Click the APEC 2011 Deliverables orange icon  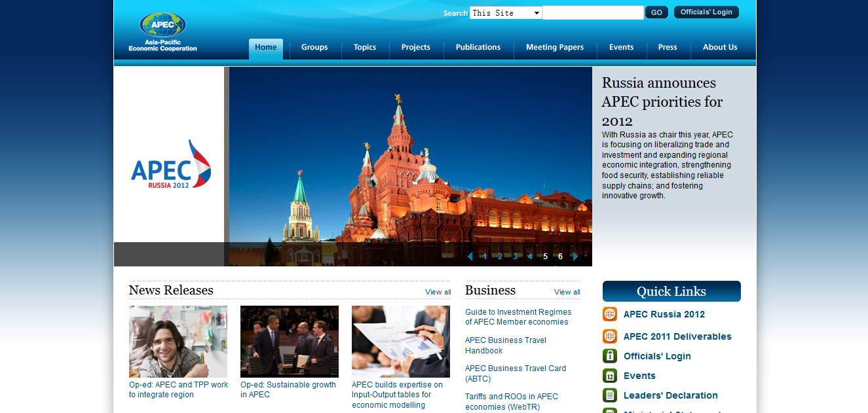point(610,336)
